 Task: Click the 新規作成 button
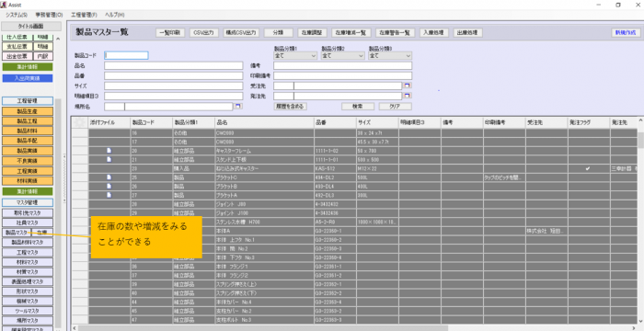click(626, 32)
